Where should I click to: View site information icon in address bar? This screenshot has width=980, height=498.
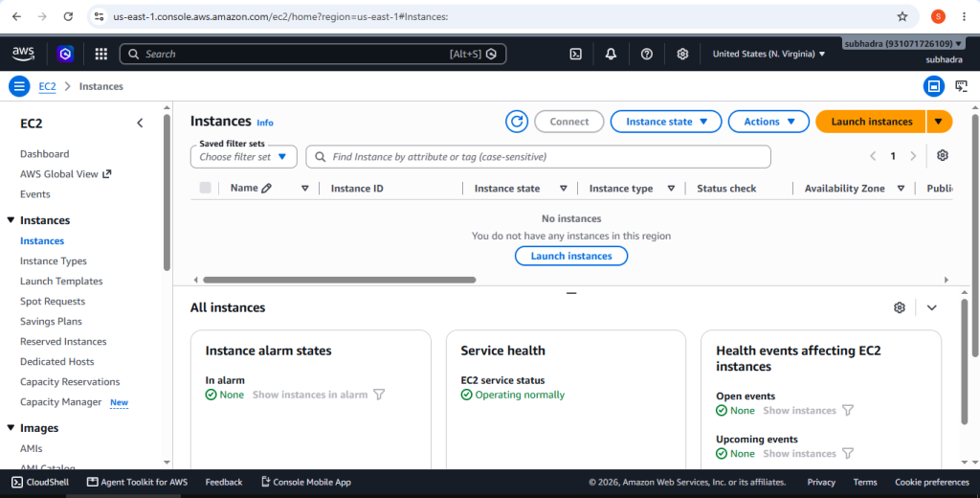pyautogui.click(x=99, y=17)
